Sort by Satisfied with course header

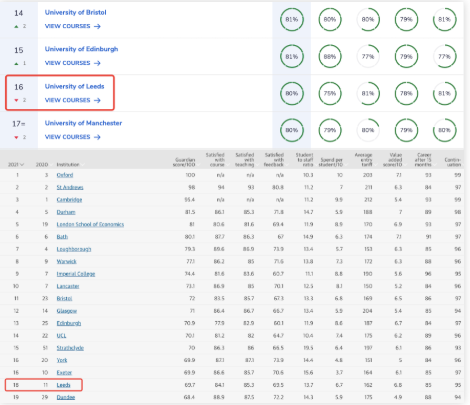[215, 160]
